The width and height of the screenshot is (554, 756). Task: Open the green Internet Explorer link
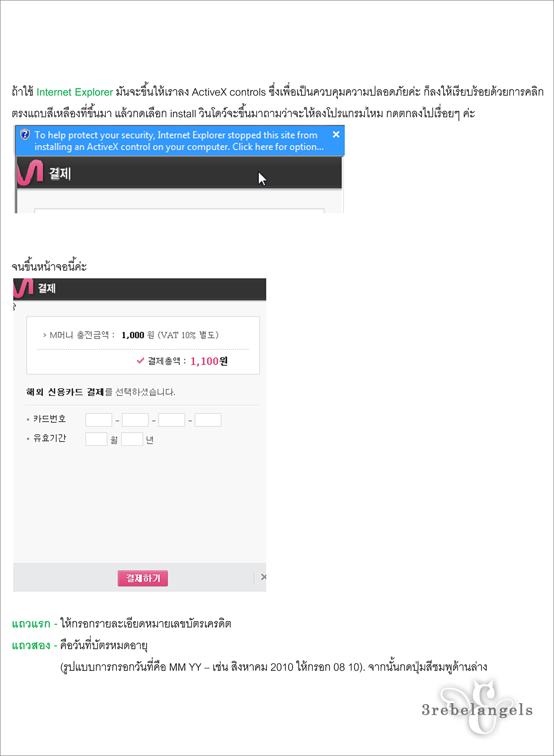(75, 92)
